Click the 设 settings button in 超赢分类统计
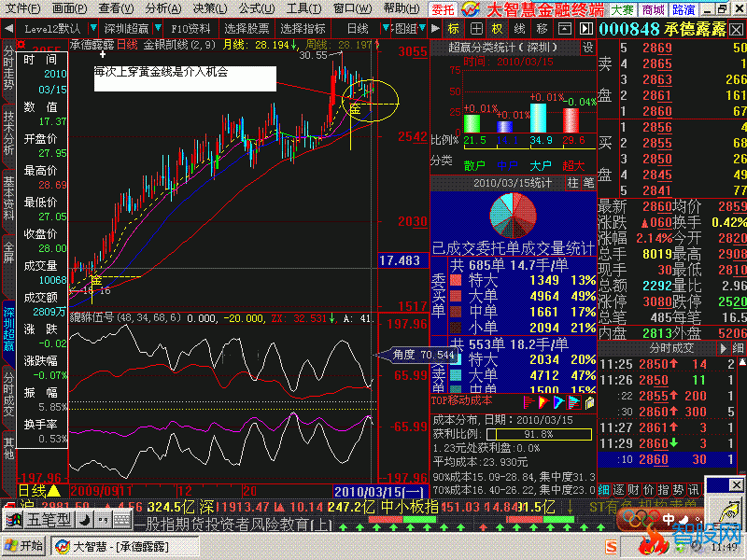747x560 pixels. [588, 48]
